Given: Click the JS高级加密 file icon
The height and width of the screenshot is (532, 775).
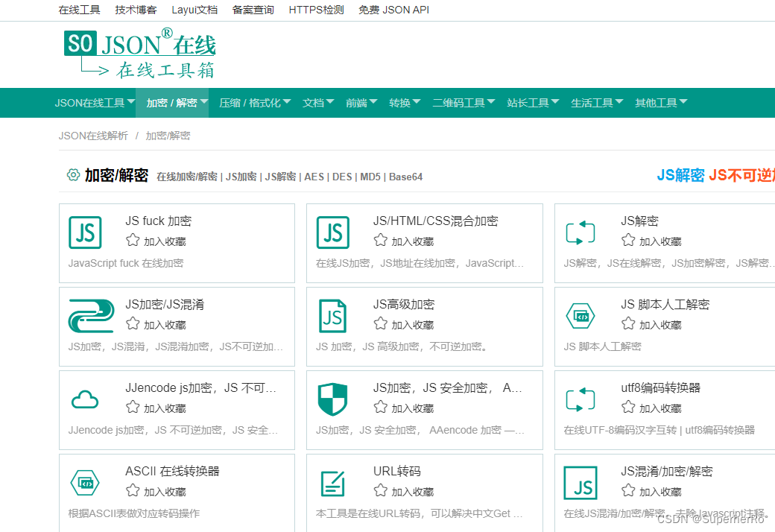Looking at the screenshot, I should (x=332, y=316).
